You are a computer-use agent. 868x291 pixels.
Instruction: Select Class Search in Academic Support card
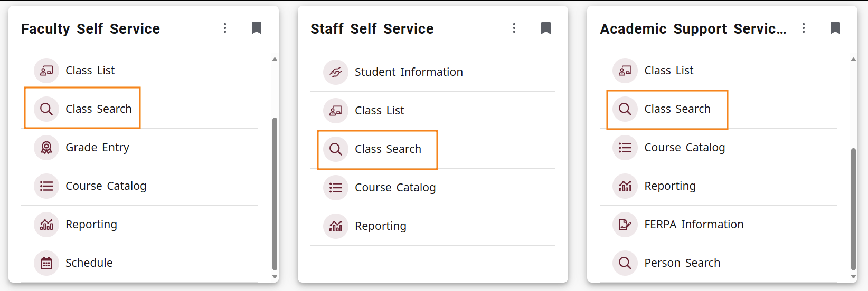(677, 109)
